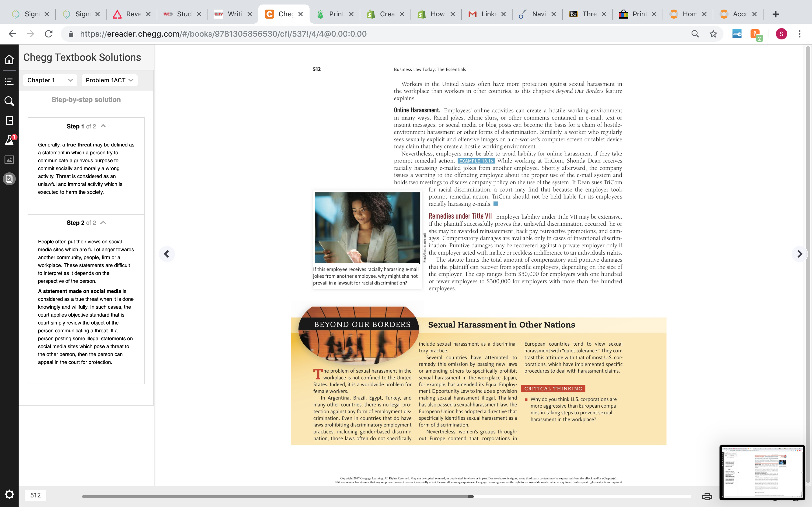Image resolution: width=812 pixels, height=507 pixels.
Task: Collapse Step 2 of 2
Action: click(x=103, y=223)
